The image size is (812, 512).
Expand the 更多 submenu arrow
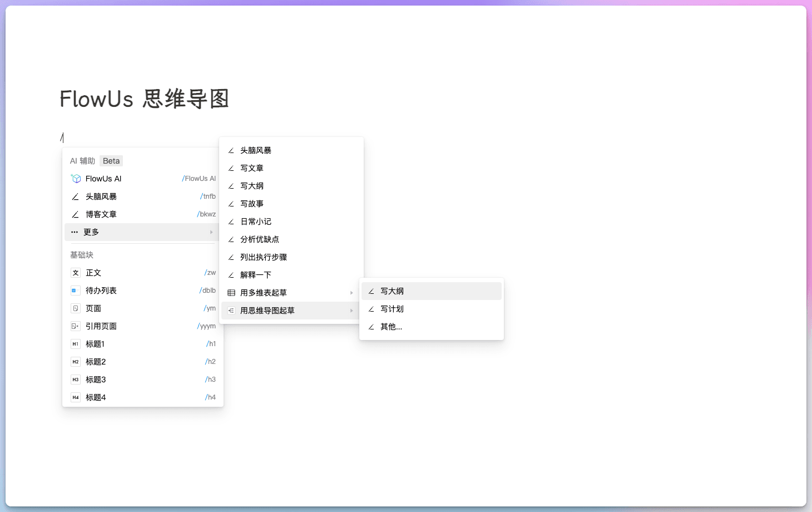[211, 232]
